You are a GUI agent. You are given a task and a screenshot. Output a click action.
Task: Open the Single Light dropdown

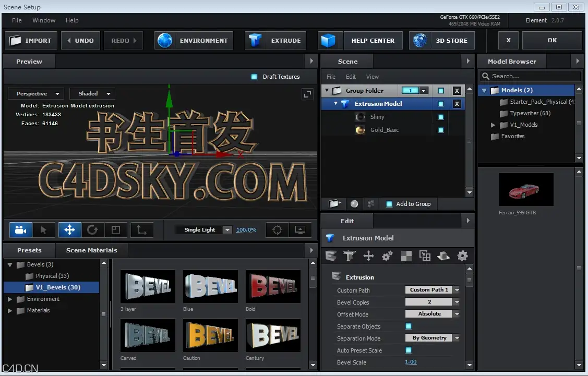tap(205, 230)
